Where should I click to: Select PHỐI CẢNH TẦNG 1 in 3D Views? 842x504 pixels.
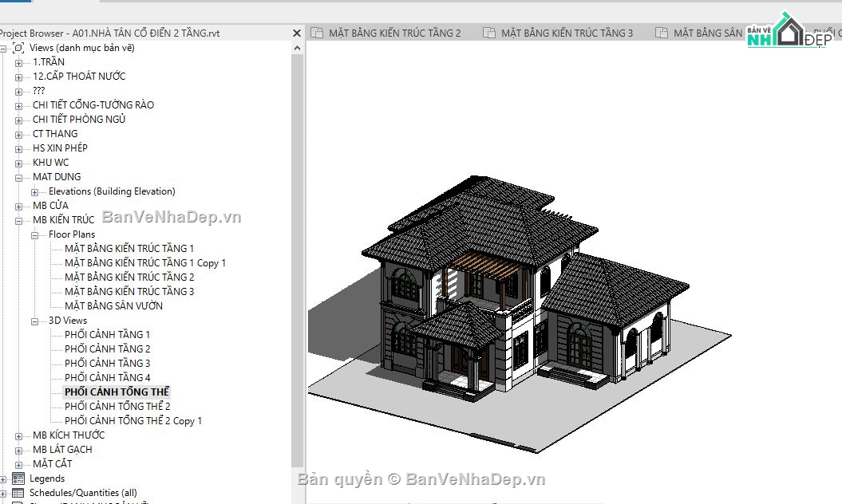[x=107, y=334]
